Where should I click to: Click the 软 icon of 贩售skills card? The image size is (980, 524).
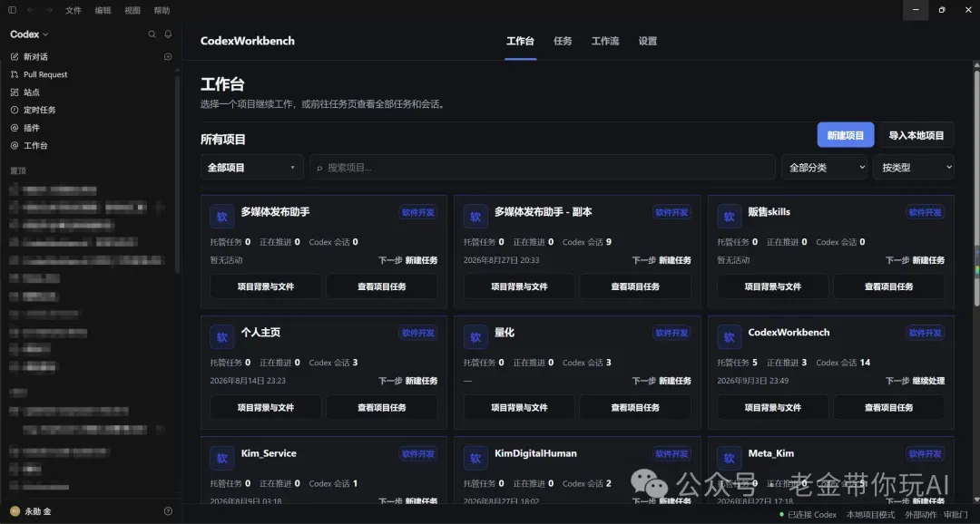pos(729,217)
